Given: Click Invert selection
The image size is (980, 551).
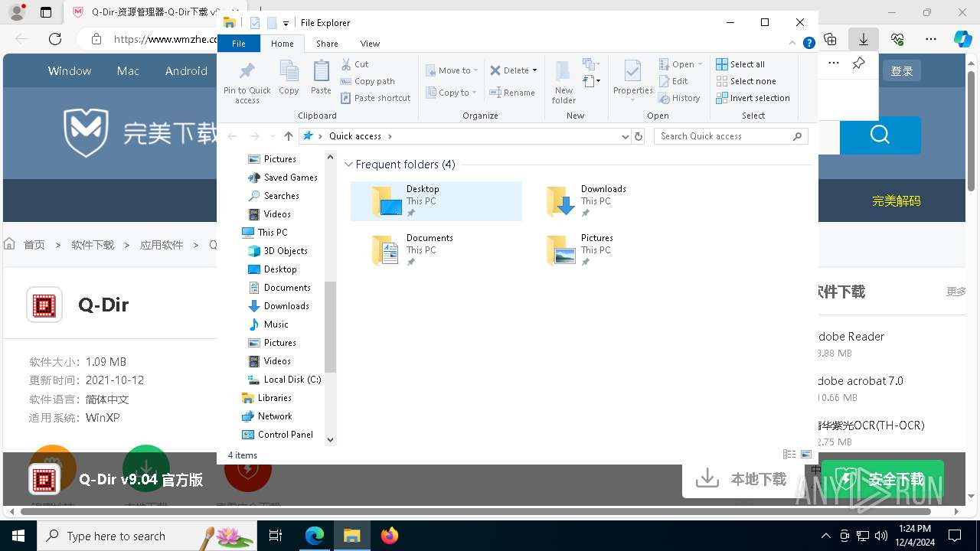Looking at the screenshot, I should click(x=753, y=98).
